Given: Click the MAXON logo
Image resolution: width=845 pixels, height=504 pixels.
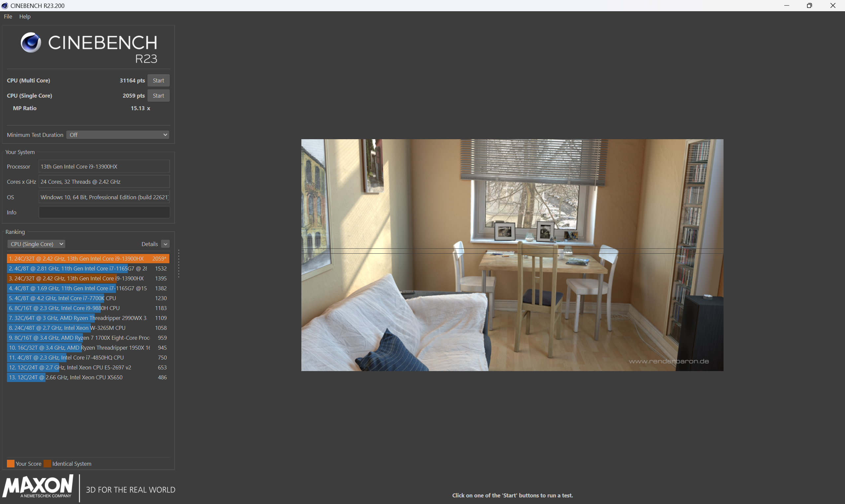Looking at the screenshot, I should (38, 486).
